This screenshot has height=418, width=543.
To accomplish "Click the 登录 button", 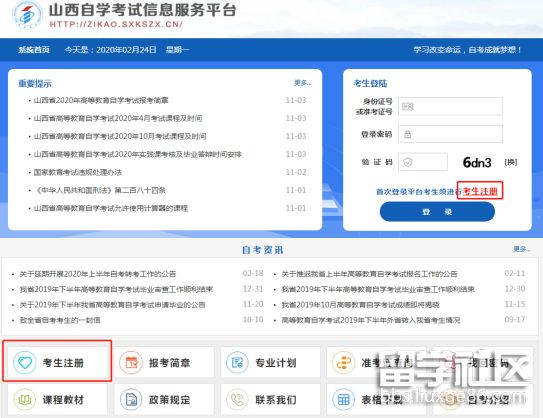I will [x=437, y=212].
